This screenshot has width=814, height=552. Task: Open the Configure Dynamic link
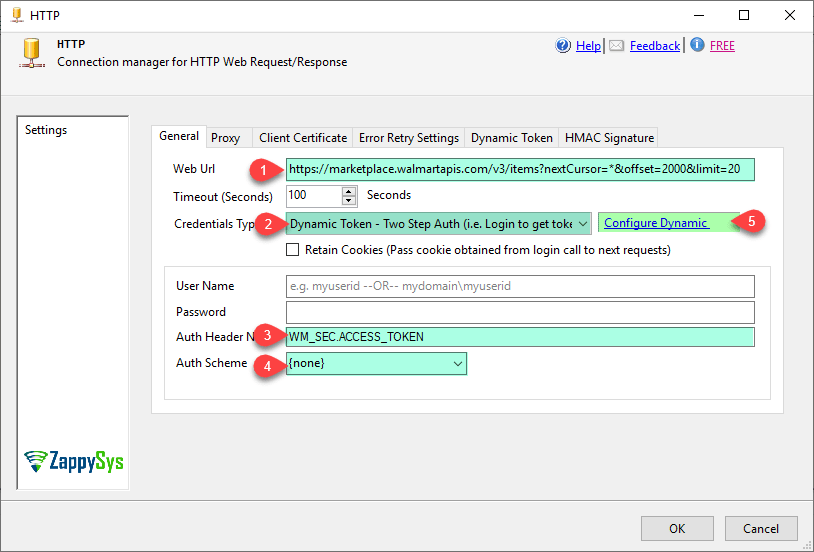[x=656, y=223]
